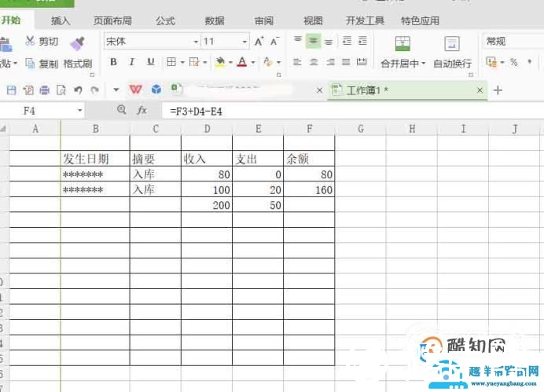
Task: Open the 视图 (View) tab
Action: [313, 20]
